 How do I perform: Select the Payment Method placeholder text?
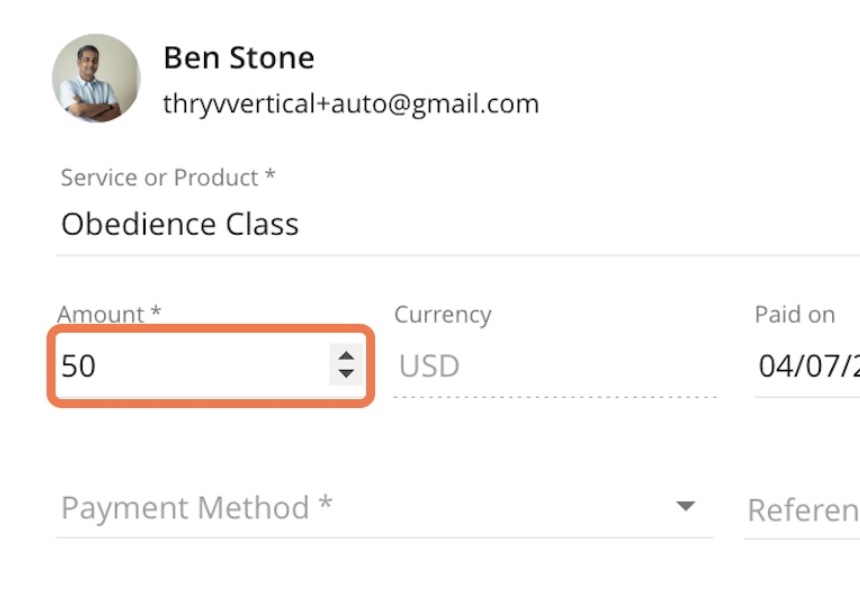click(x=196, y=508)
